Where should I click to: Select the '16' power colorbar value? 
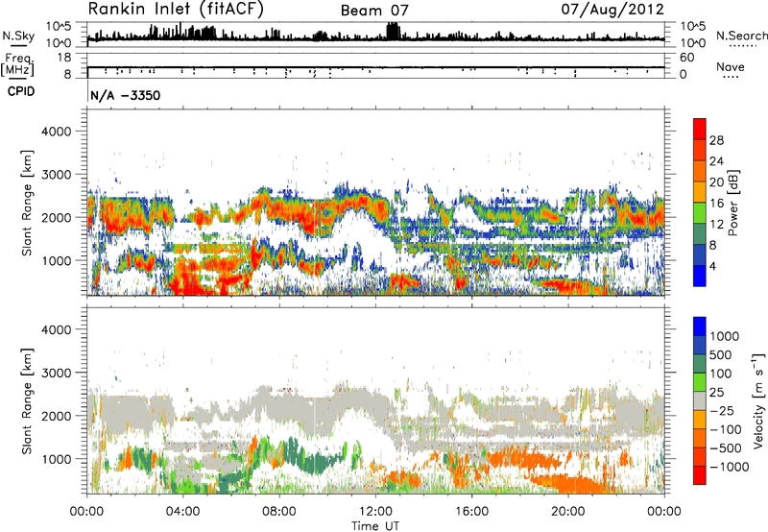point(716,204)
